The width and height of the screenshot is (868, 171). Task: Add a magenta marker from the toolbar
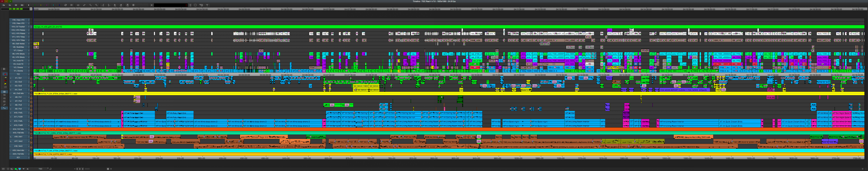pyautogui.click(x=47, y=5)
